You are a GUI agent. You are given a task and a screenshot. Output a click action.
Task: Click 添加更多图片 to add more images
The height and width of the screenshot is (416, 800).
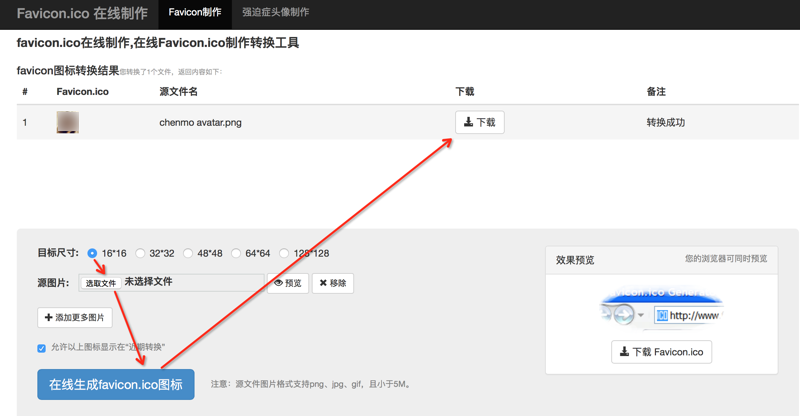point(75,317)
